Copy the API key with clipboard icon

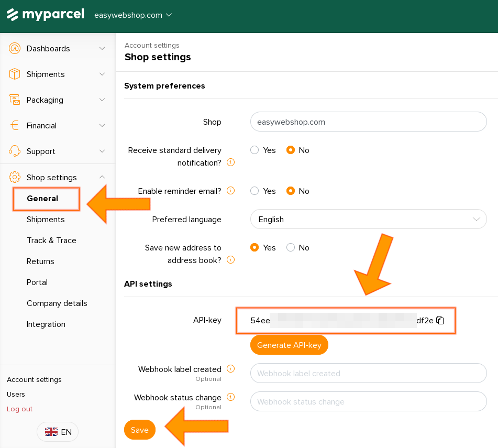(x=440, y=320)
